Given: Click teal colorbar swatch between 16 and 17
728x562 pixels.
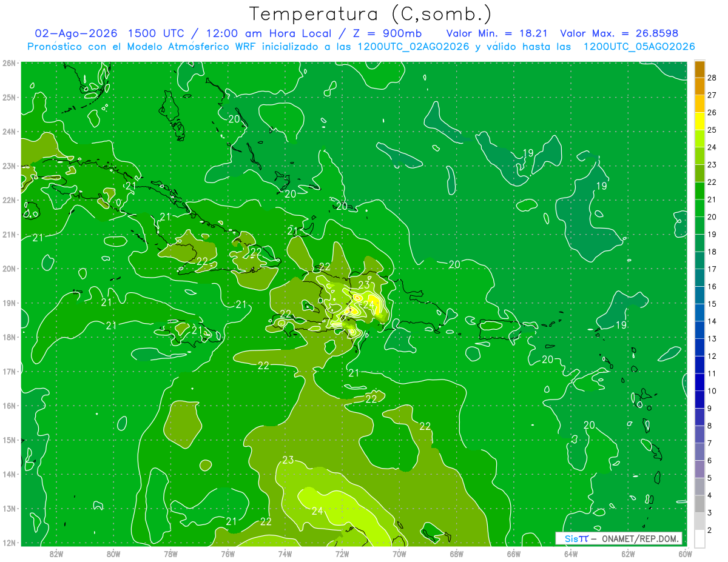Looking at the screenshot, I should [x=700, y=278].
